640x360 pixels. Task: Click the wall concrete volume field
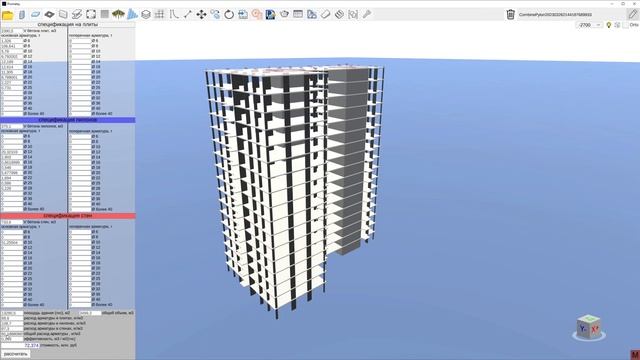coord(12,222)
